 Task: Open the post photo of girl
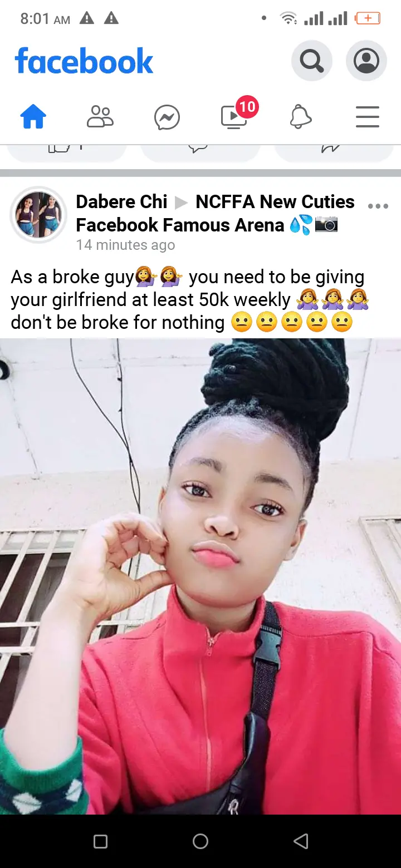(200, 576)
